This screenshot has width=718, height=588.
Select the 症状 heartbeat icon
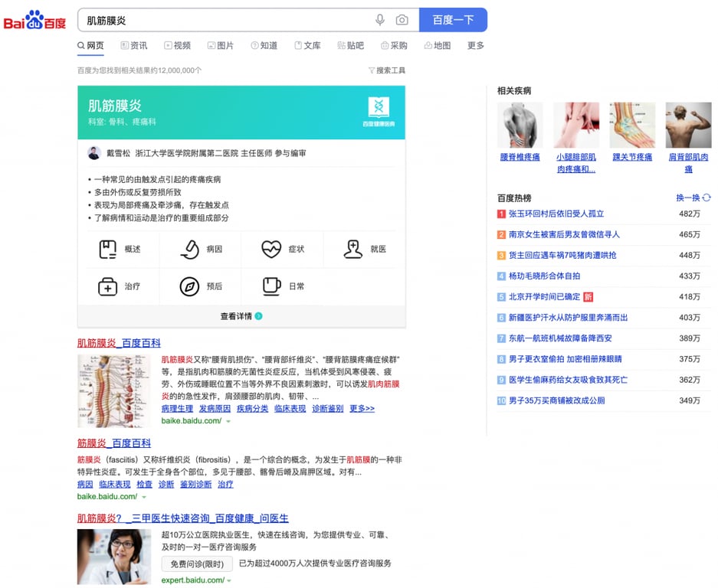point(271,249)
